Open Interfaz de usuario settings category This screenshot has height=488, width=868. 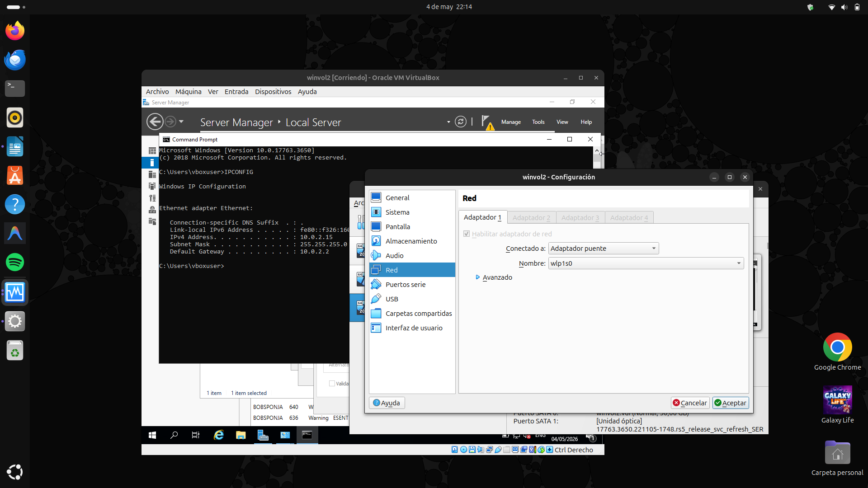click(412, 328)
